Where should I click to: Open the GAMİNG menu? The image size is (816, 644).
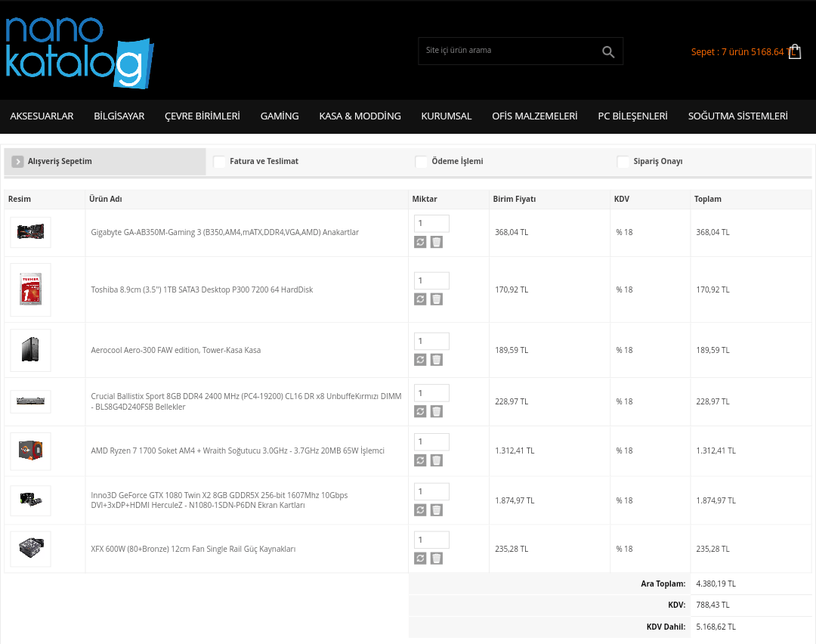pos(280,116)
